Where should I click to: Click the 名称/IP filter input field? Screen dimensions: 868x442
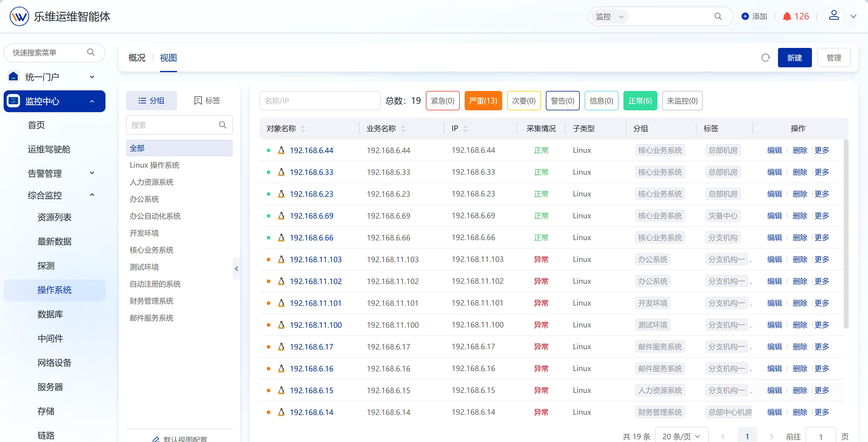tap(320, 100)
